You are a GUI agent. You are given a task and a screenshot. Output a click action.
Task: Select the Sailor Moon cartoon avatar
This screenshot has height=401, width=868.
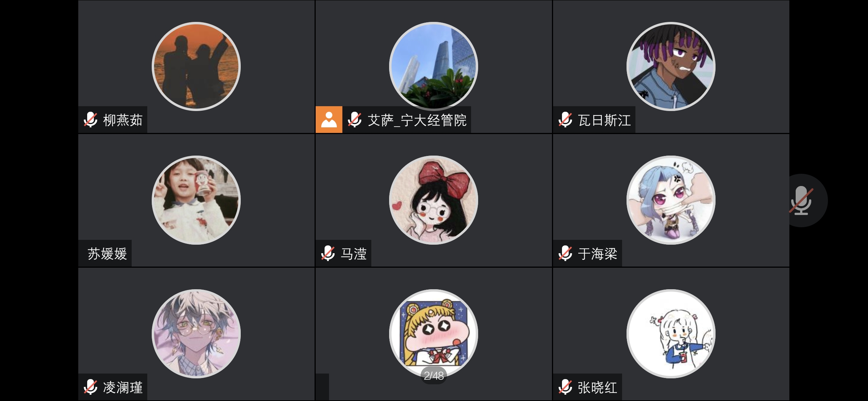click(x=434, y=334)
